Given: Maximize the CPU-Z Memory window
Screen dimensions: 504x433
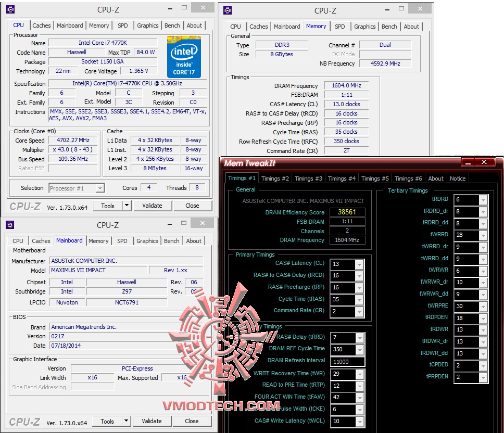Looking at the screenshot, I should 401,9.
